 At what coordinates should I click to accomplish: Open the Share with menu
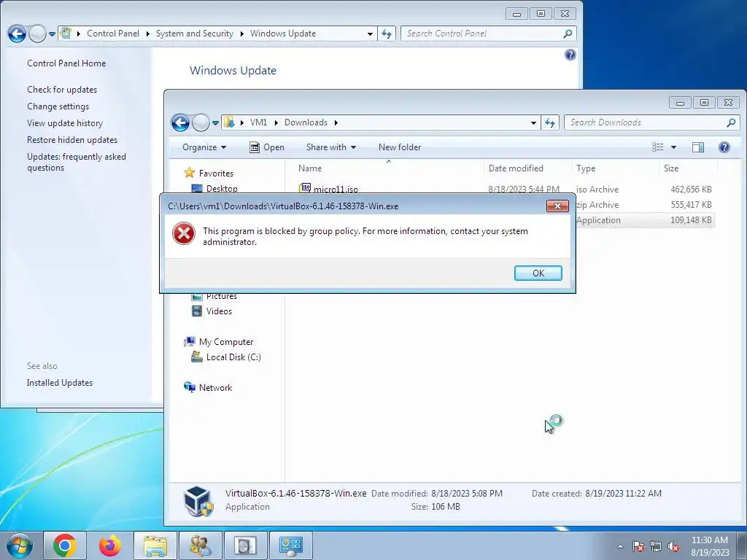click(331, 147)
